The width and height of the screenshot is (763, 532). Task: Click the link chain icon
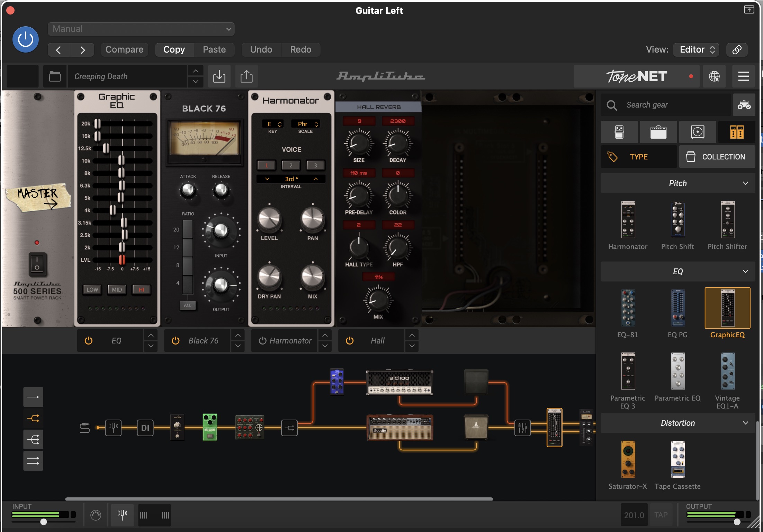(737, 50)
